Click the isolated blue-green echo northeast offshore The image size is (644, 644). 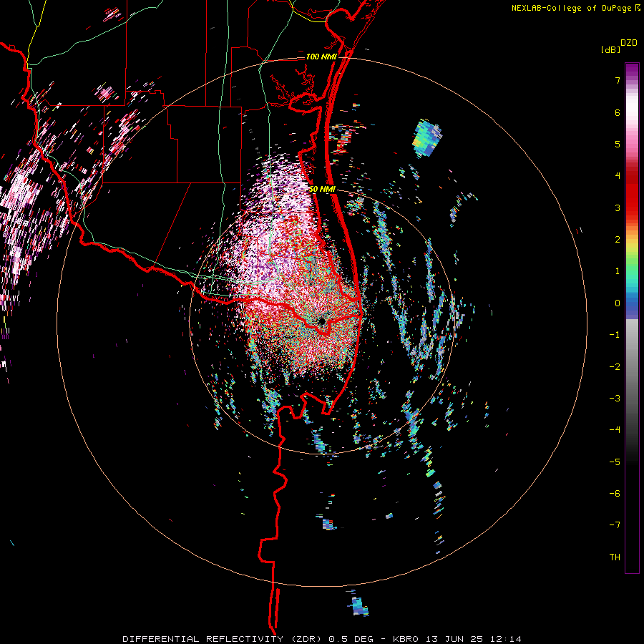click(428, 137)
